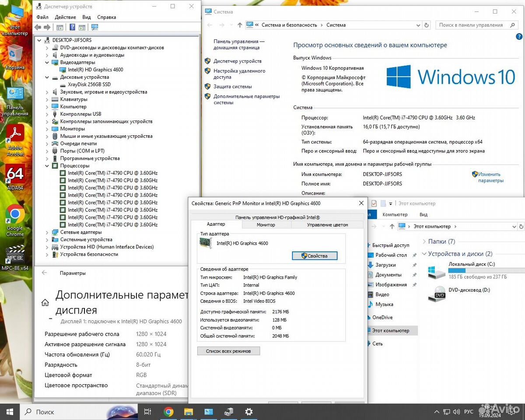Image resolution: width=525 pixels, height=420 pixels.
Task: Open the Панель управления desktop icon
Action: point(15,101)
